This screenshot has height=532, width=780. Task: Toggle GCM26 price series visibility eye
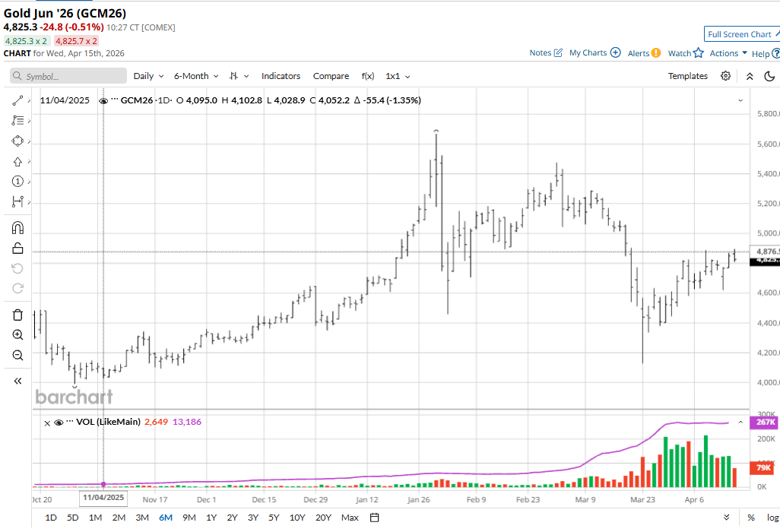[x=103, y=100]
